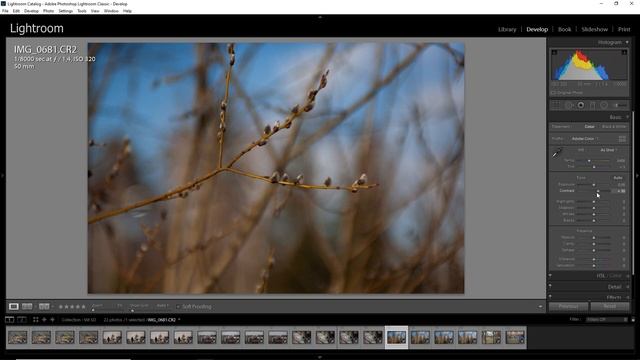Go back with filmstrip left arrow
This screenshot has width=640, height=360.
coord(44,320)
